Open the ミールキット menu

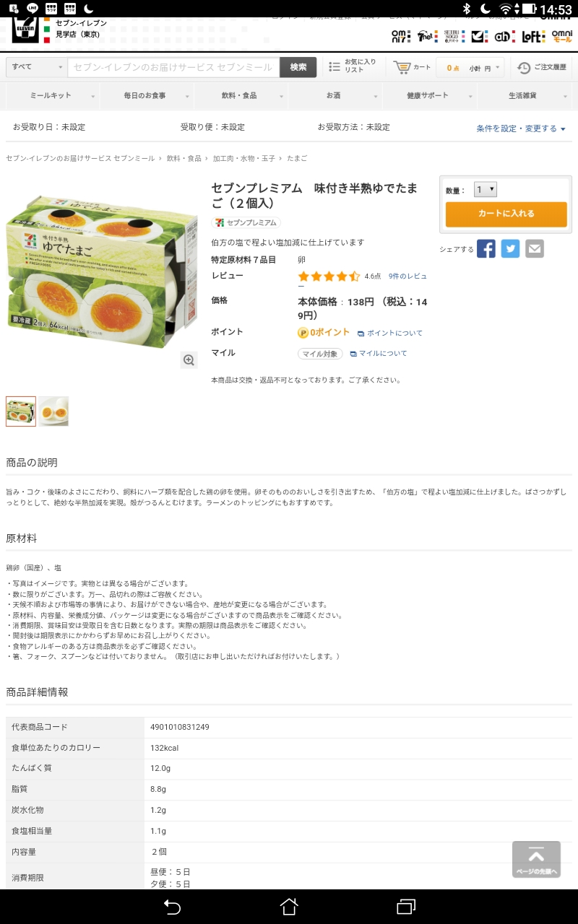coord(52,95)
